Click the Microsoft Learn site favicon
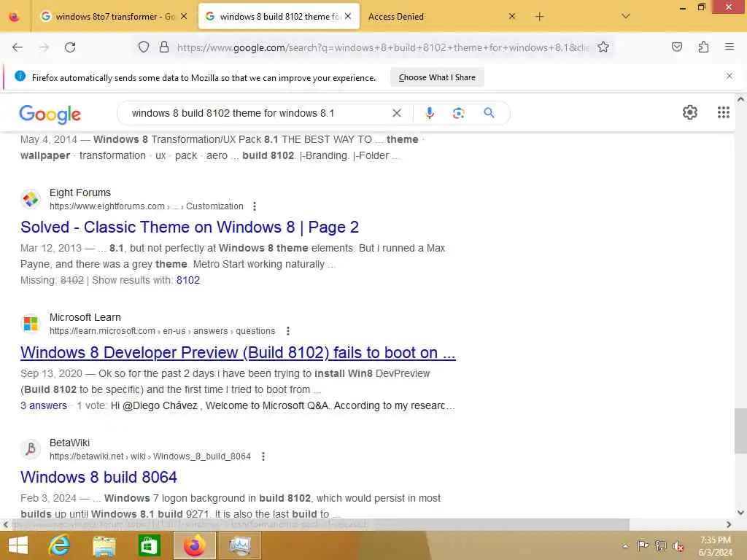The image size is (747, 560). (31, 324)
